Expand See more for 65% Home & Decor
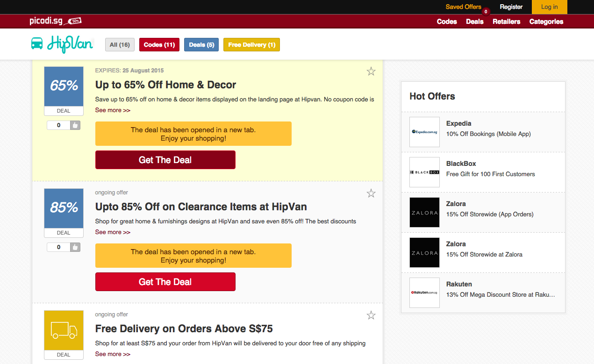Image resolution: width=594 pixels, height=364 pixels. tap(113, 110)
